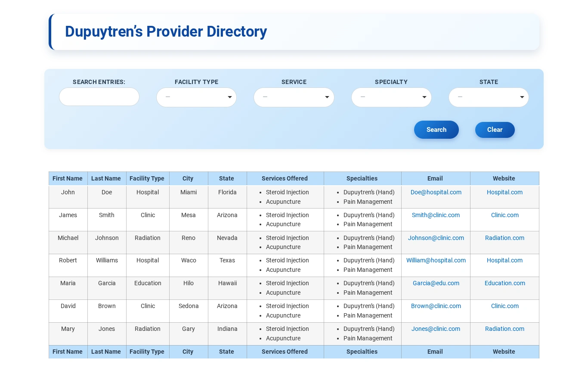The width and height of the screenshot is (588, 380).
Task: Click the state "Florida" cell
Action: pyautogui.click(x=227, y=197)
